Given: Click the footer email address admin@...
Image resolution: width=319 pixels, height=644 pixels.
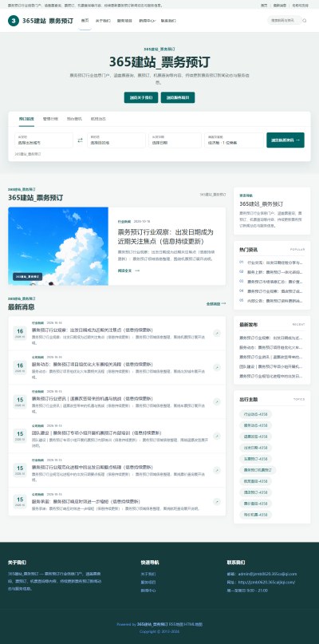Looking at the screenshot, I should click(267, 574).
